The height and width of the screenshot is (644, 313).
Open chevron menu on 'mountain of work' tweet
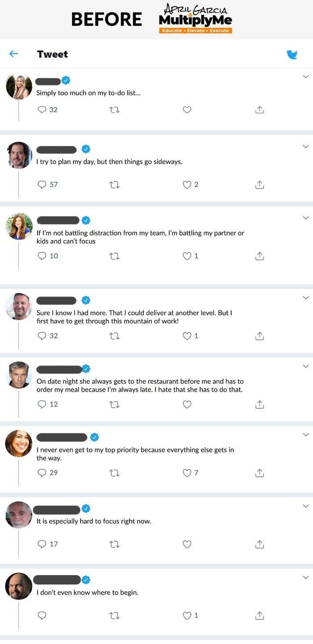pyautogui.click(x=306, y=298)
